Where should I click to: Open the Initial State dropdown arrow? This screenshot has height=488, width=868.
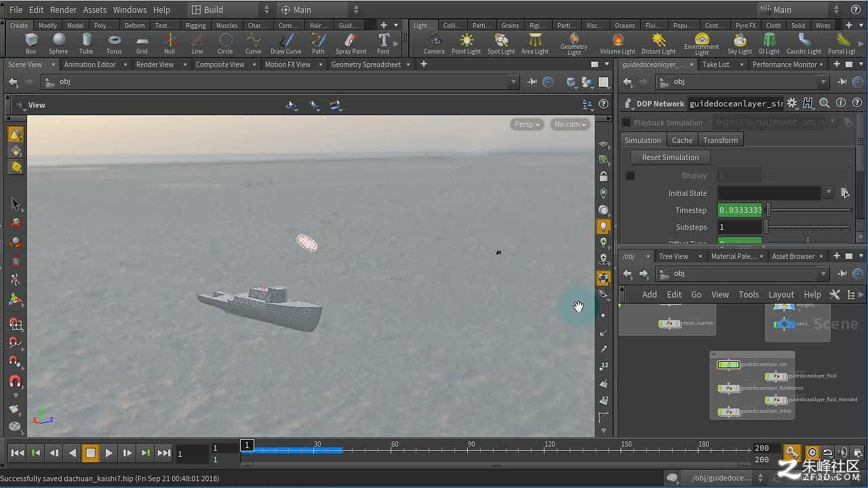point(829,192)
